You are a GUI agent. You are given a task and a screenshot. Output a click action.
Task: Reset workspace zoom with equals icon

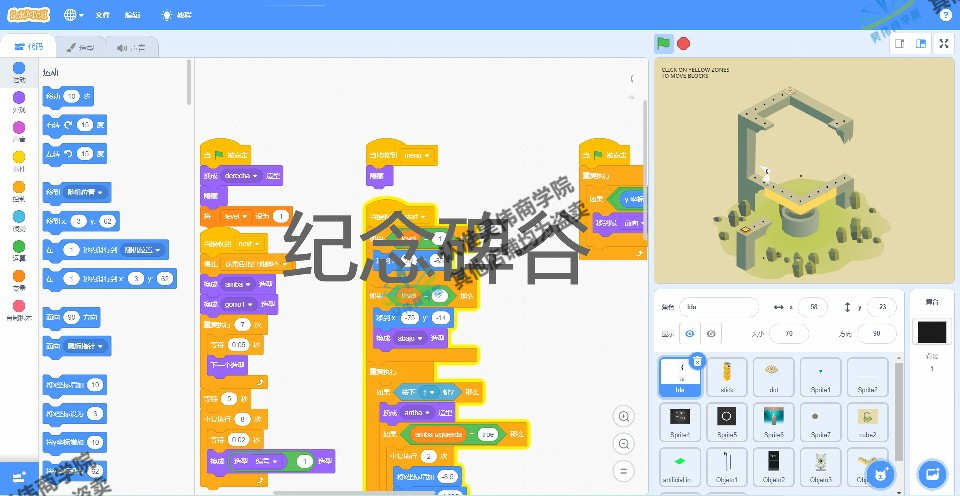(624, 470)
